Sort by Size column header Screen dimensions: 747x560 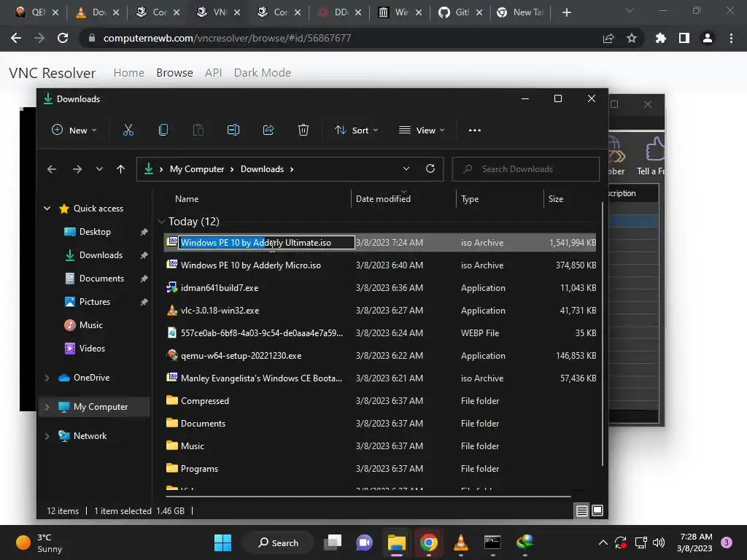tap(555, 199)
